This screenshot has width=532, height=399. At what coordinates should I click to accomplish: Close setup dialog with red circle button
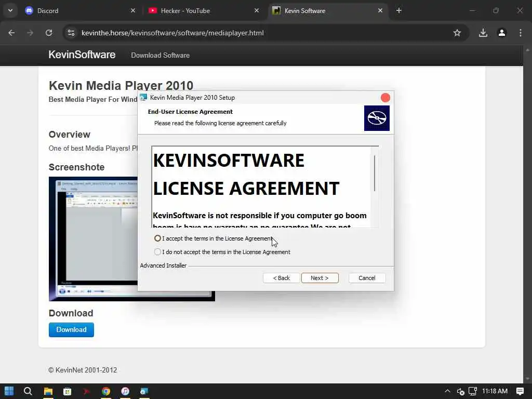click(x=385, y=98)
